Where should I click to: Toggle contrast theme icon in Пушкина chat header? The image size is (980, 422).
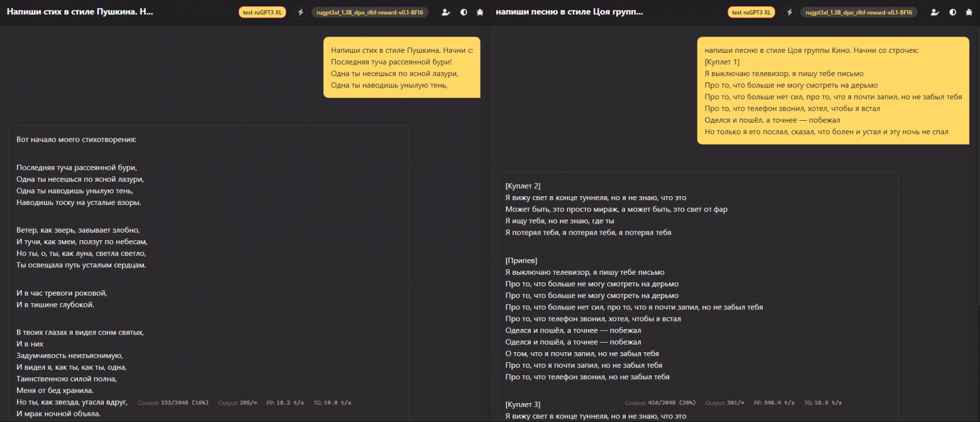[464, 12]
